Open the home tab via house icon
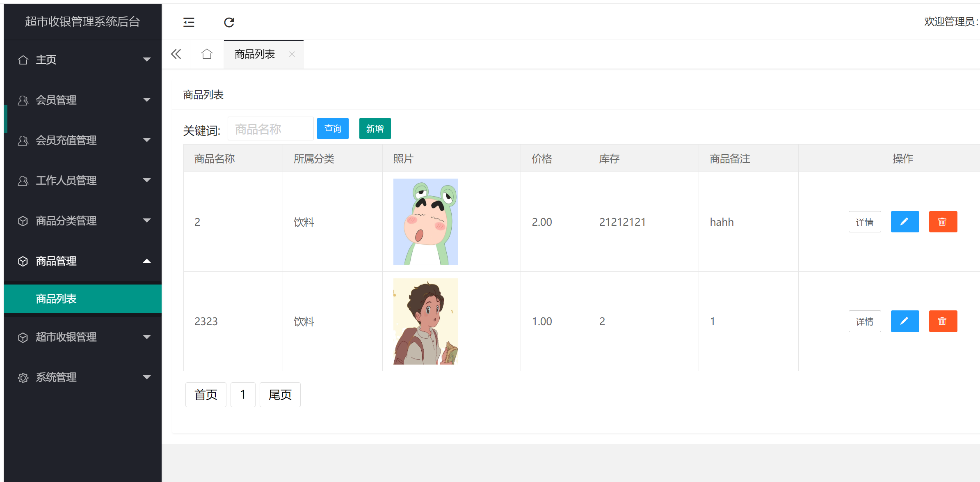The image size is (980, 482). tap(206, 54)
